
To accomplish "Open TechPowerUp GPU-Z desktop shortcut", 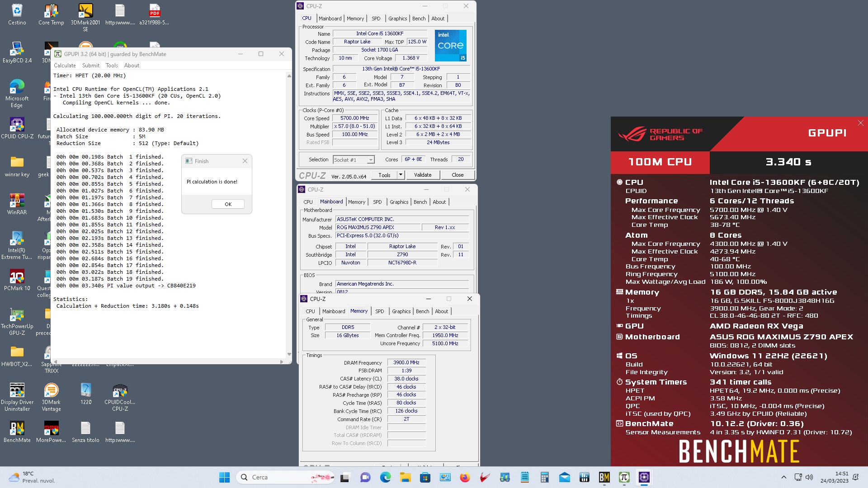I will 17,321.
